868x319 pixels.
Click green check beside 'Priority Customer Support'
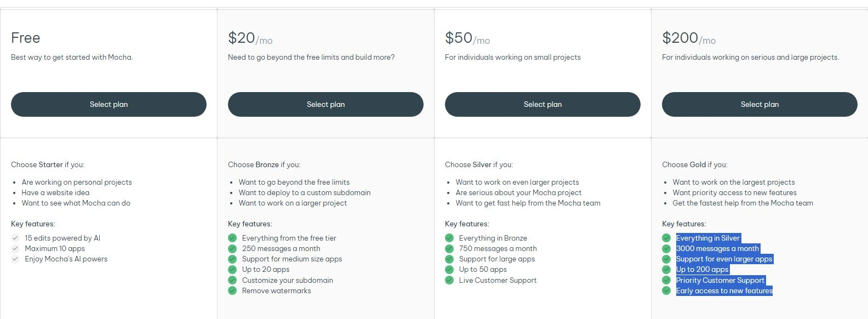(666, 280)
